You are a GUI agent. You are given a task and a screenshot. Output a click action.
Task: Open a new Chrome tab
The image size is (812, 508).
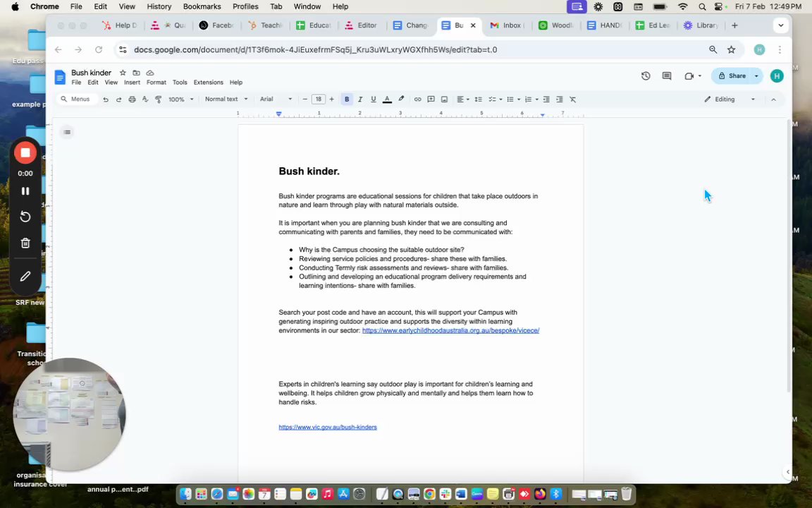click(x=734, y=25)
